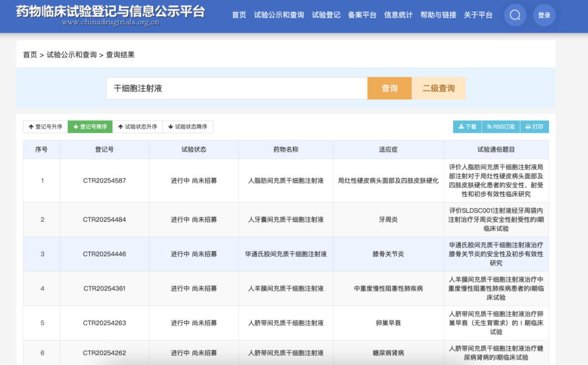Viewport: 588px width, 365px height.
Task: Sort by 登记号降序 descending
Action: [90, 127]
